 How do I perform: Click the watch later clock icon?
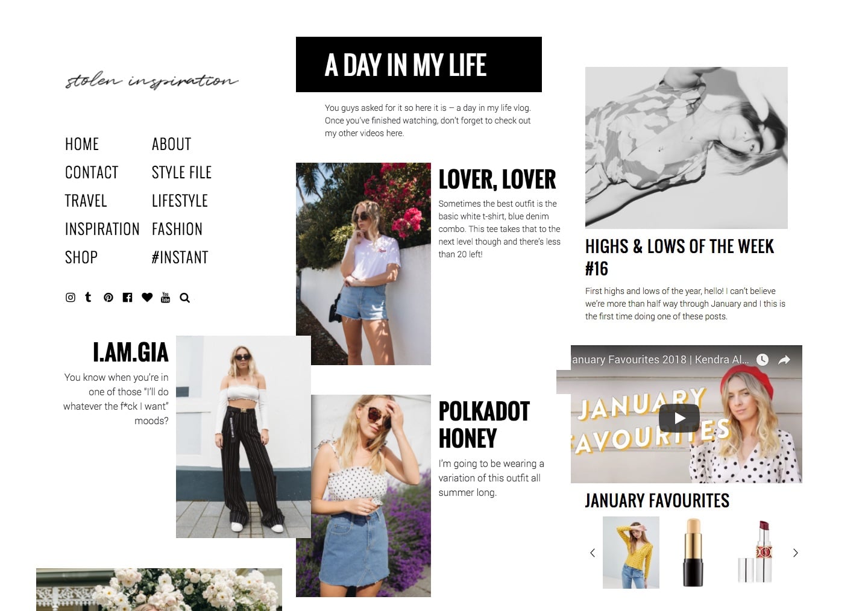click(x=763, y=360)
